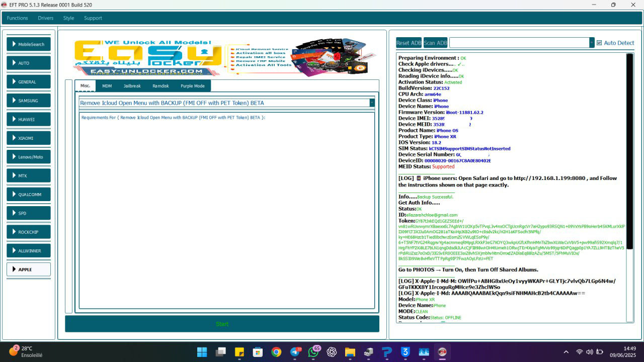Open Telegram from the taskbar
This screenshot has height=362, width=644.
(x=295, y=352)
